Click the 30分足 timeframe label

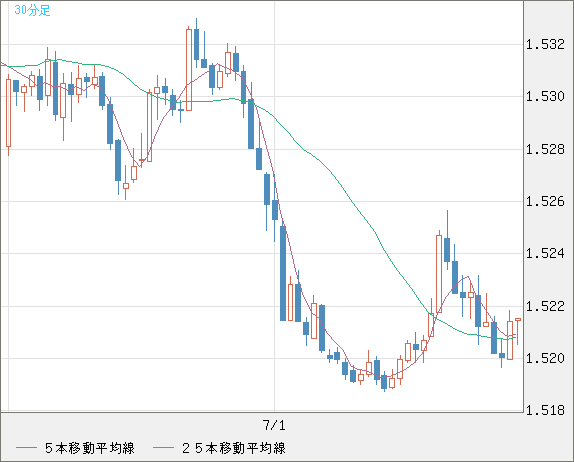pyautogui.click(x=32, y=10)
